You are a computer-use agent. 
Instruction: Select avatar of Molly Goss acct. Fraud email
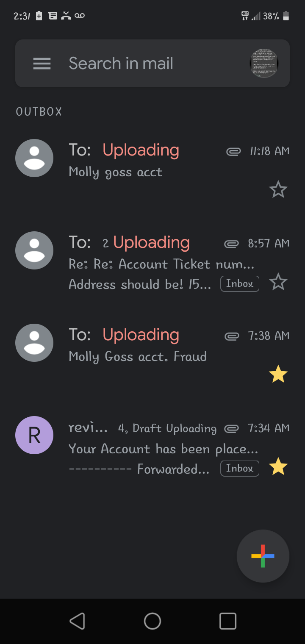(x=34, y=343)
